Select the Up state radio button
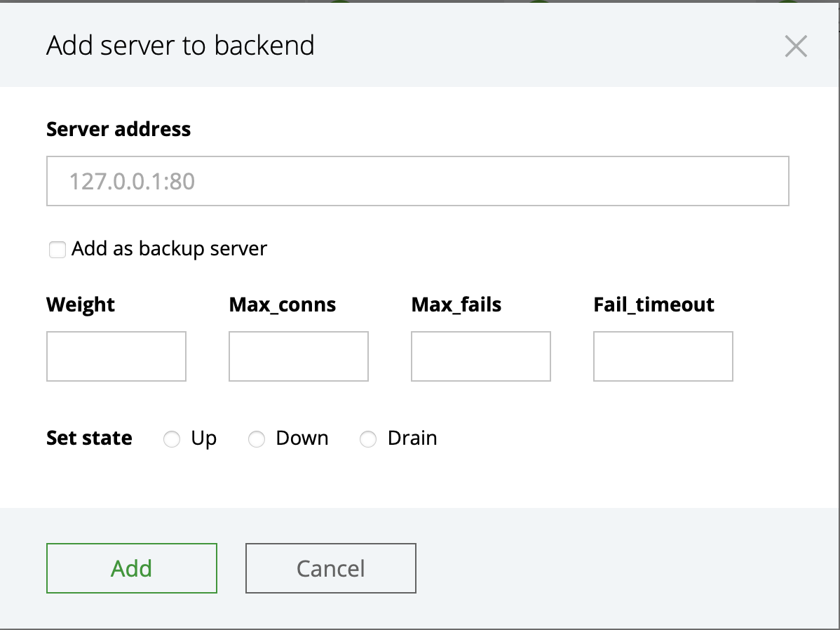 (172, 439)
